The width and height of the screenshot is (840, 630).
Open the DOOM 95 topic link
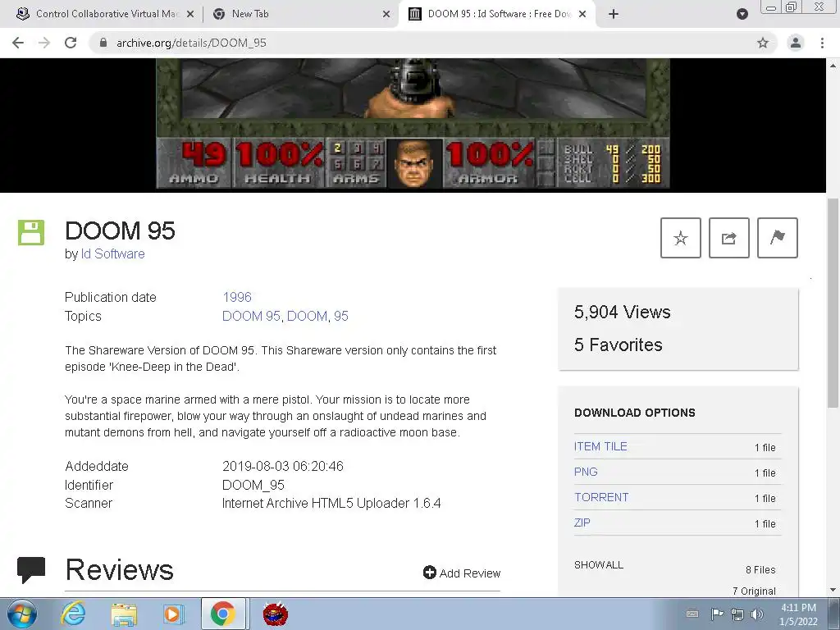tap(251, 316)
